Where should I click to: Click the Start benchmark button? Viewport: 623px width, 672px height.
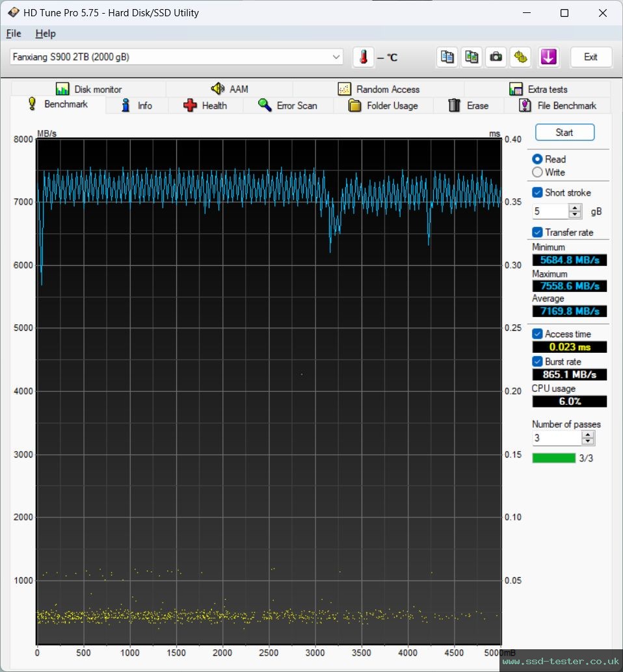tap(564, 133)
